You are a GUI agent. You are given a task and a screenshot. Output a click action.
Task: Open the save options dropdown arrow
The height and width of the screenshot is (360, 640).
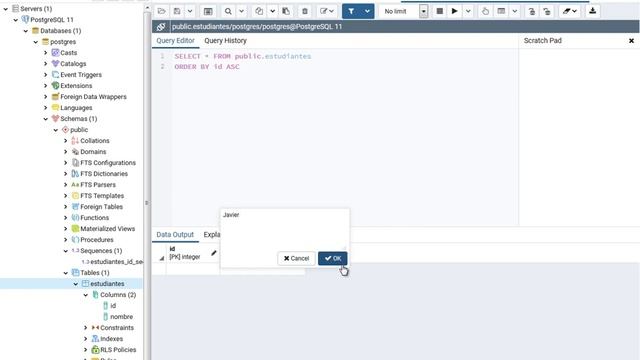[x=190, y=11]
